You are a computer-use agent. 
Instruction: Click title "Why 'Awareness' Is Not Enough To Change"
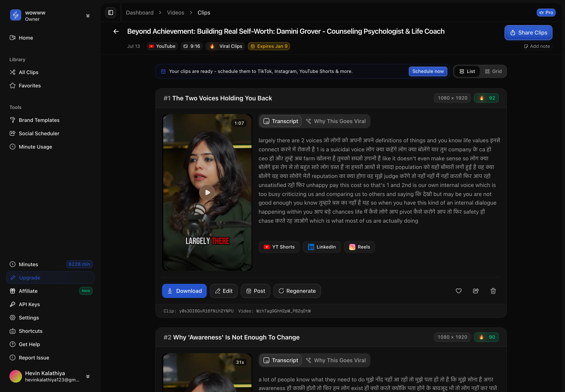pos(236,337)
